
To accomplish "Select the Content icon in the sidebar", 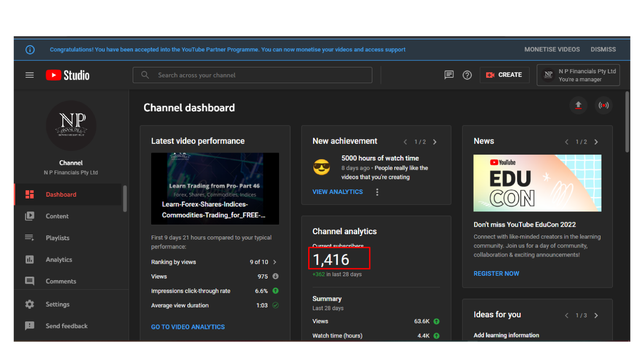I will (30, 216).
